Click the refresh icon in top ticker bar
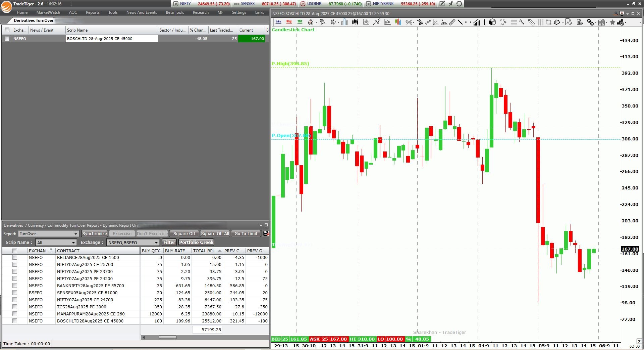Viewport: 644px width, 350px height. pyautogui.click(x=459, y=4)
